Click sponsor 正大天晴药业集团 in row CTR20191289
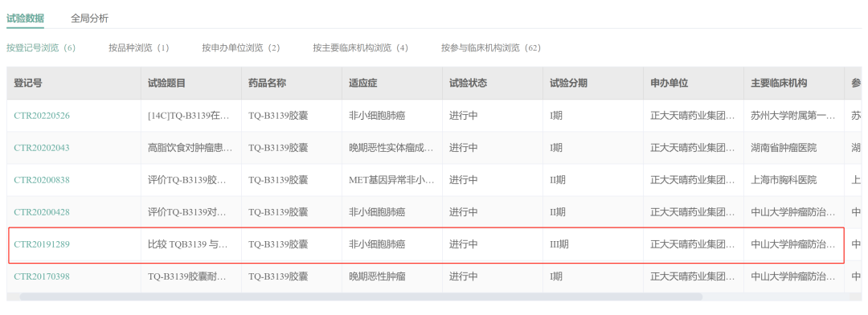This screenshot has width=868, height=315. coord(693,244)
